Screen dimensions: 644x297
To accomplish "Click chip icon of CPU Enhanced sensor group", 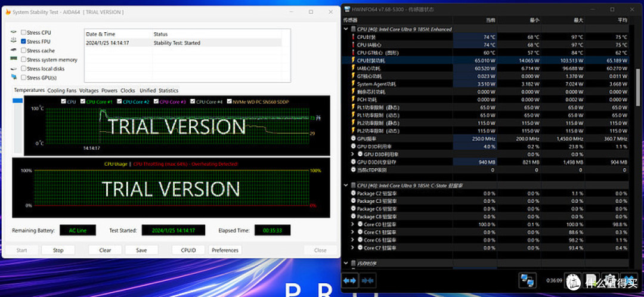I will click(353, 29).
